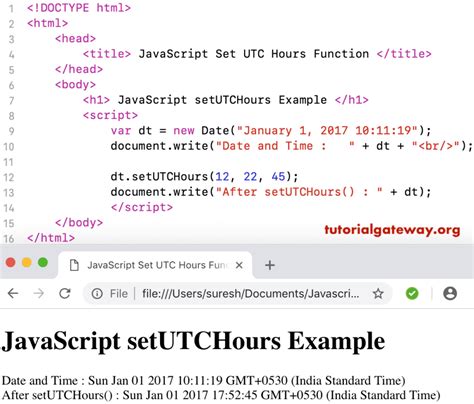The height and width of the screenshot is (404, 474).
Task: Click the opening <body> tag line
Action: coord(76,84)
